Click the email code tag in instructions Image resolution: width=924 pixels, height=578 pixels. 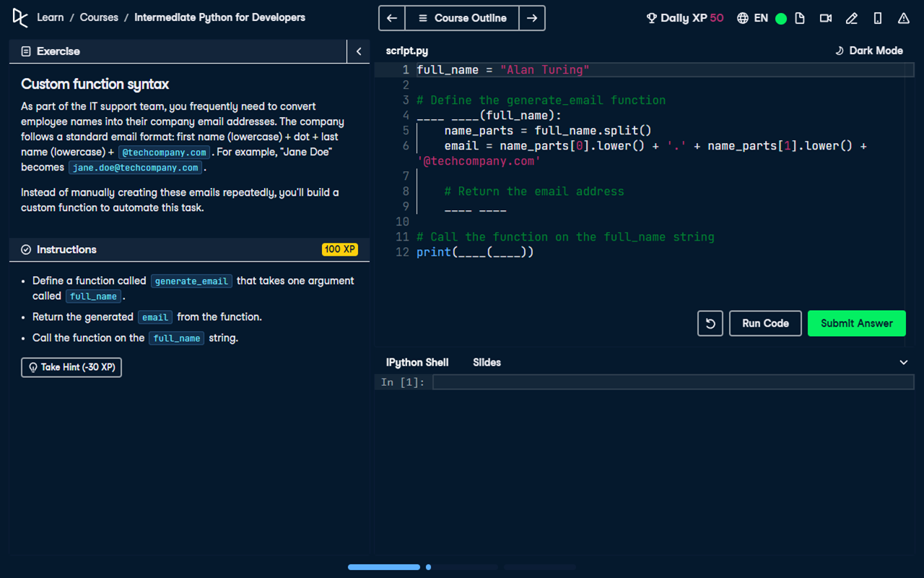tap(155, 317)
